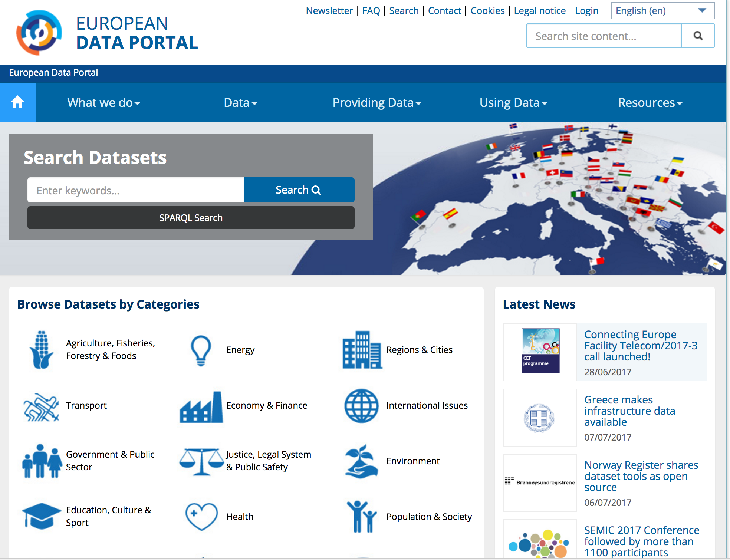This screenshot has width=730, height=560.
Task: Click the home icon in navigation bar
Action: click(17, 102)
